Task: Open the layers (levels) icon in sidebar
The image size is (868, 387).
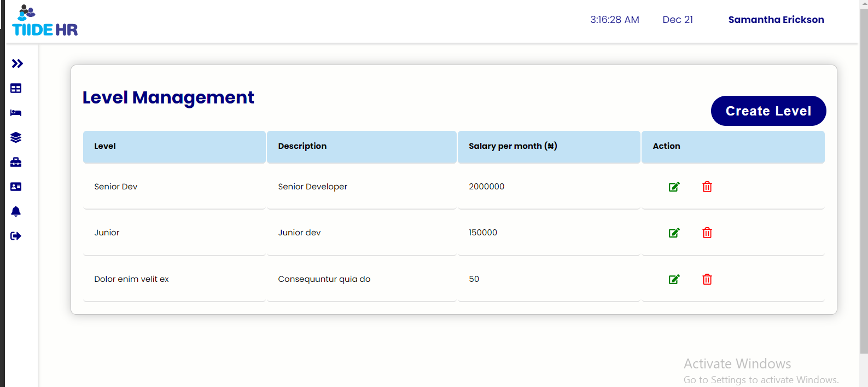Action: click(16, 137)
